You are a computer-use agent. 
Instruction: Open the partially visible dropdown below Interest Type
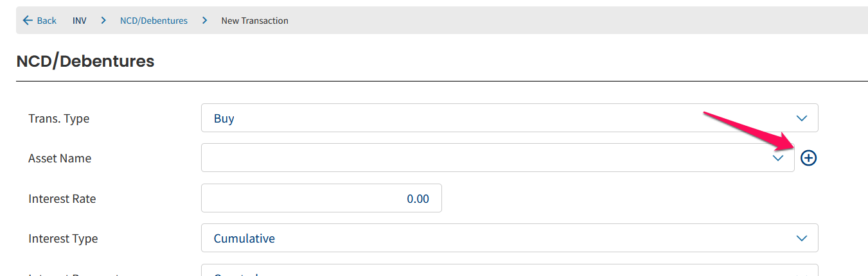[x=509, y=270]
